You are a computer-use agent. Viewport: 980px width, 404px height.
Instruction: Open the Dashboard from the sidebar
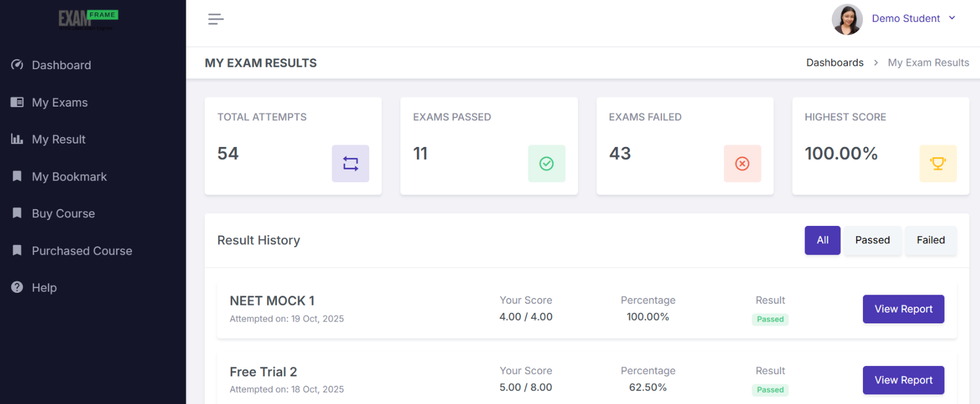point(61,65)
